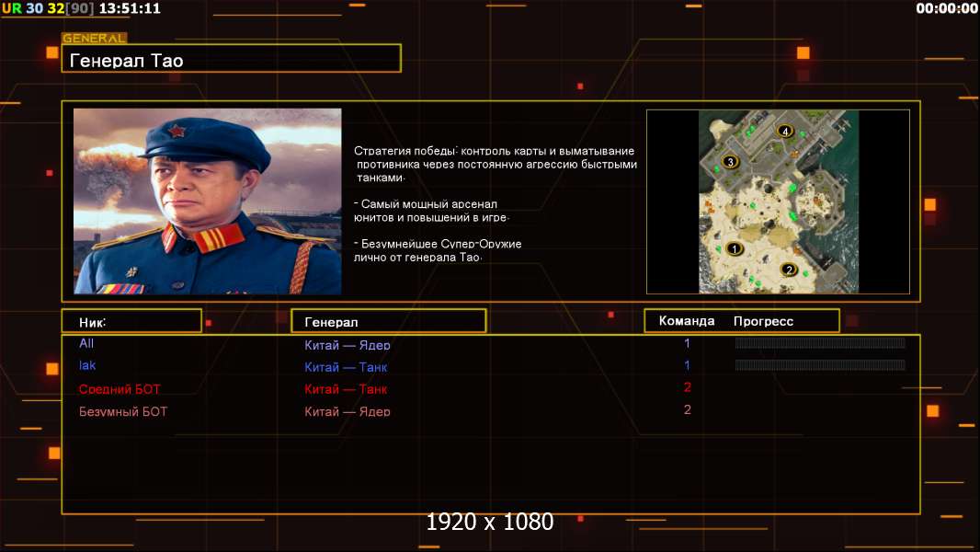Viewport: 980px width, 552px height.
Task: Click "Китай — Танк" in the lak row
Action: coord(346,367)
